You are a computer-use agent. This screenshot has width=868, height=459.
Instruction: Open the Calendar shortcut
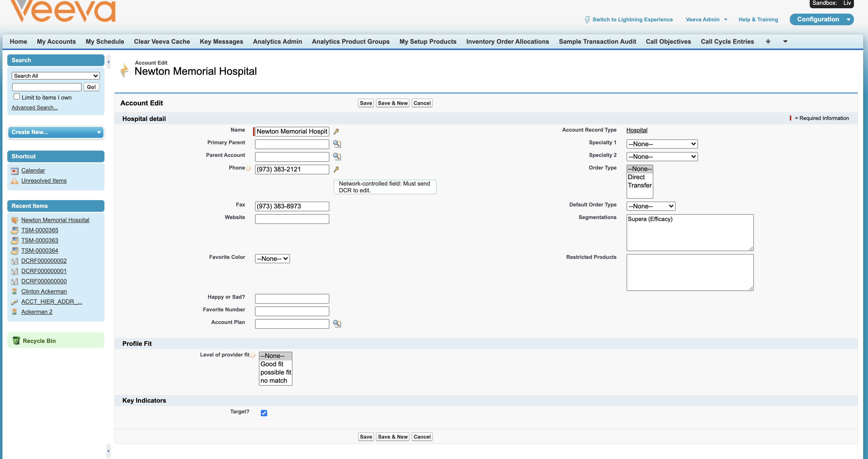33,170
